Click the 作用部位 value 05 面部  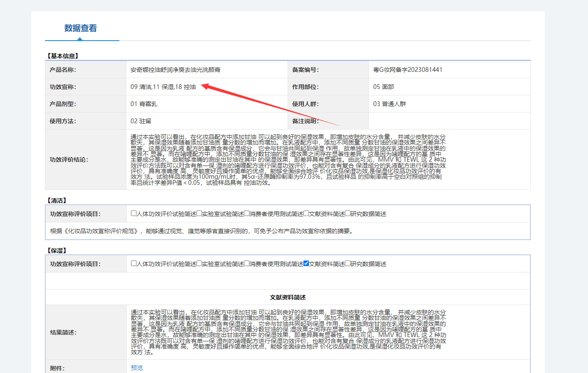click(383, 87)
